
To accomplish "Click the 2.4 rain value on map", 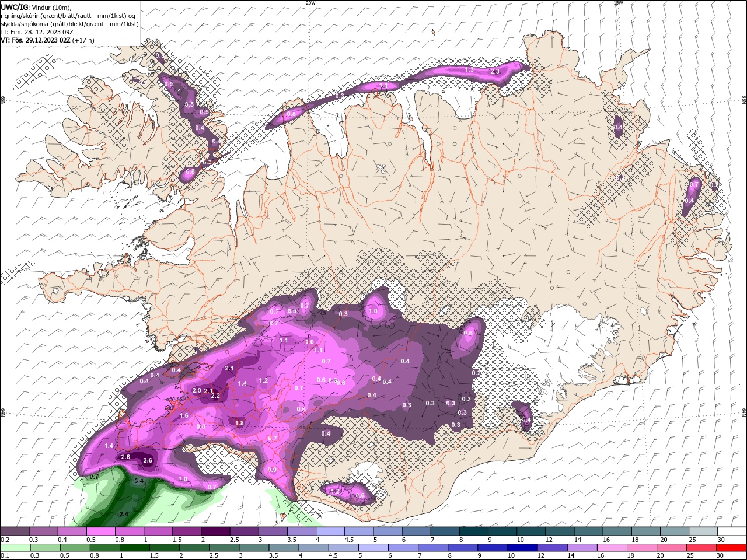I will (x=124, y=514).
